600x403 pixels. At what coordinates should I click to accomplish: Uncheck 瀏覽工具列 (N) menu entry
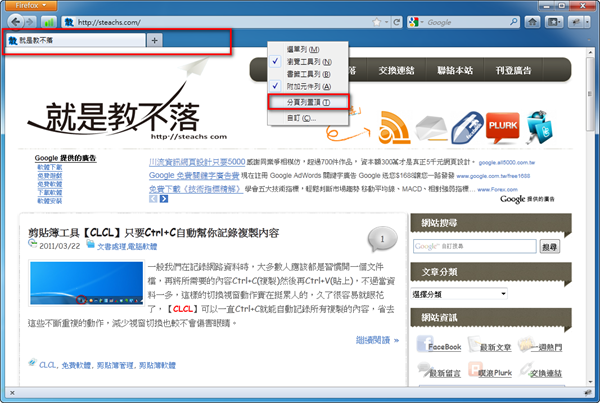click(308, 62)
